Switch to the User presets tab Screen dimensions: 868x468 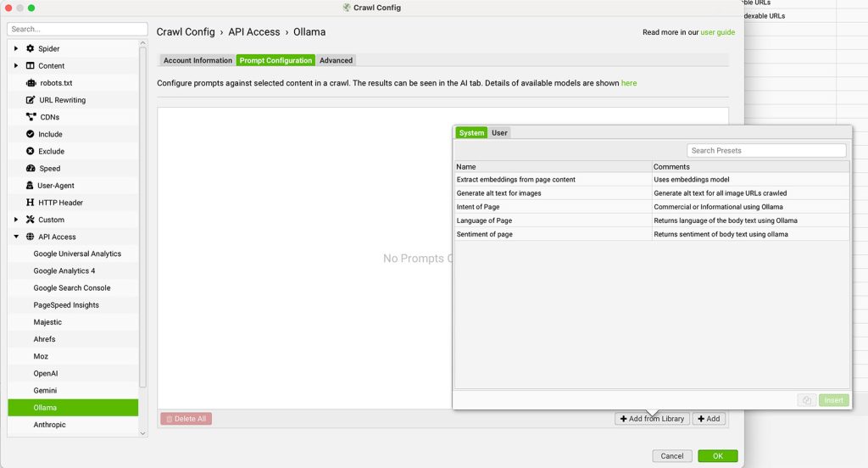coord(499,133)
